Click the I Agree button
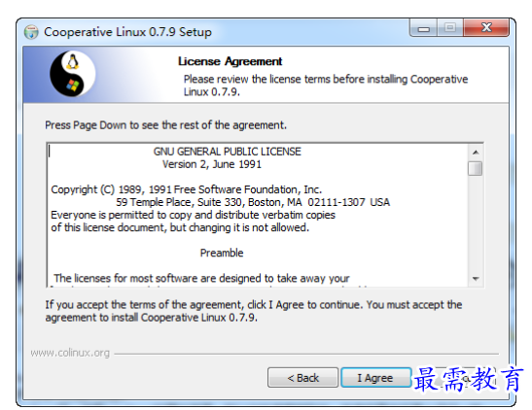The image size is (532, 410). tap(375, 378)
